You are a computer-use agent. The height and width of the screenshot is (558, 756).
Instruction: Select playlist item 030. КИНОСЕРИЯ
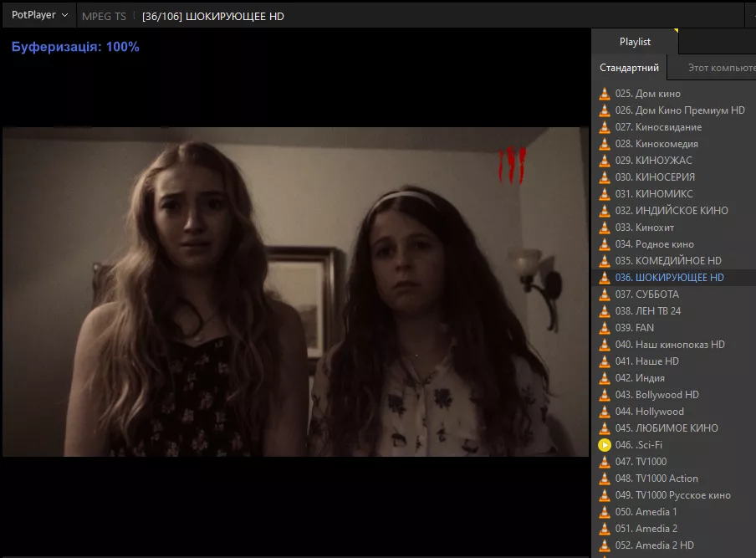(674, 177)
